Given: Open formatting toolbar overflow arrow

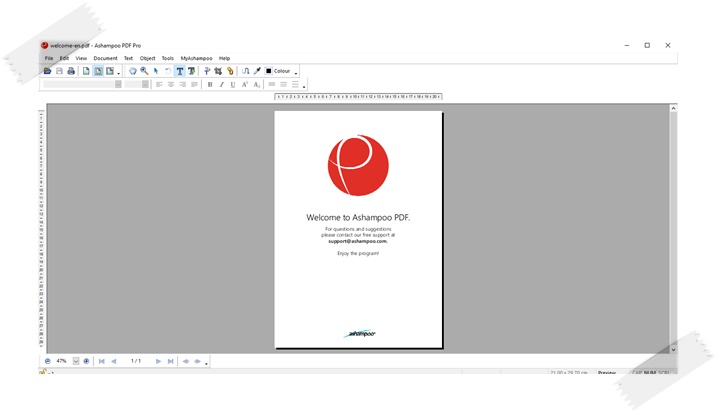Looking at the screenshot, I should pos(304,86).
